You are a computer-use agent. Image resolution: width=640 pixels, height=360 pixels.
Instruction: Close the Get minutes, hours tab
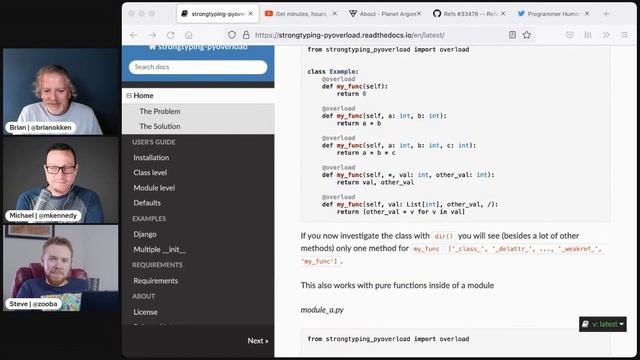tap(335, 14)
